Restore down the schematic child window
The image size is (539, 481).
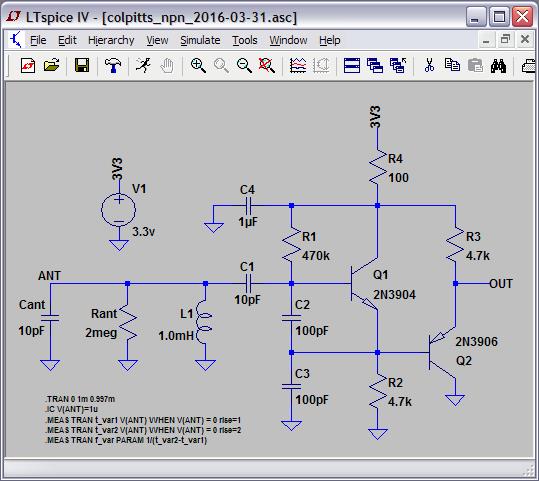pyautogui.click(x=505, y=40)
